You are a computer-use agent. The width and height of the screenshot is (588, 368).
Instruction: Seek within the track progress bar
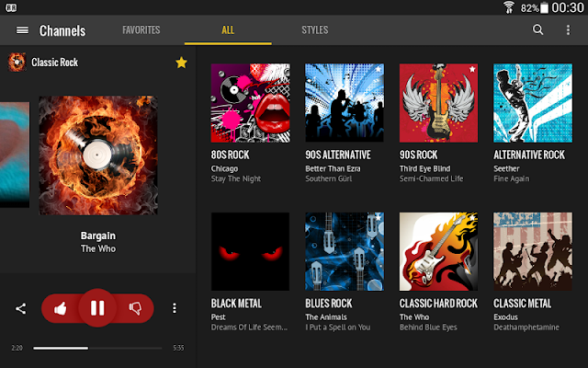click(97, 348)
